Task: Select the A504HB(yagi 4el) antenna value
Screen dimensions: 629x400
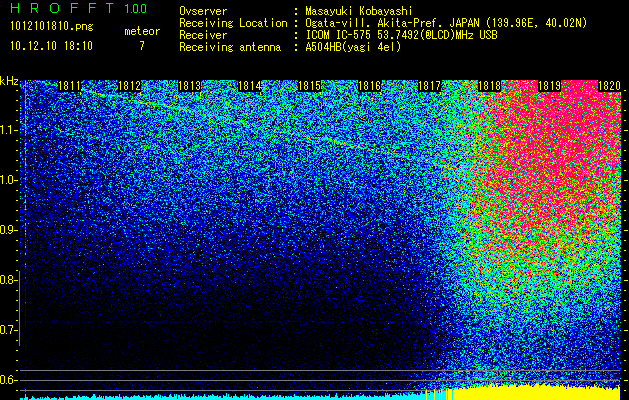Action: [x=353, y=47]
